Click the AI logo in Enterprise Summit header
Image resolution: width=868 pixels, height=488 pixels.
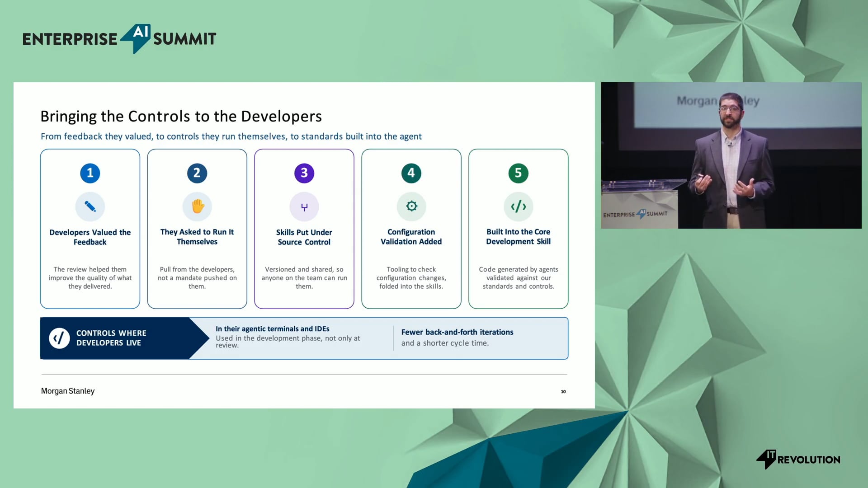click(135, 38)
